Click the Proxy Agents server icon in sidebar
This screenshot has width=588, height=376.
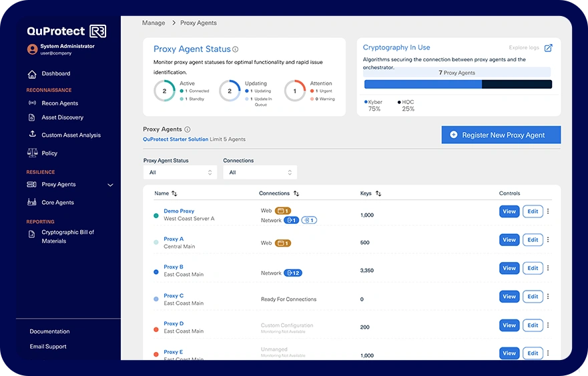(x=32, y=184)
